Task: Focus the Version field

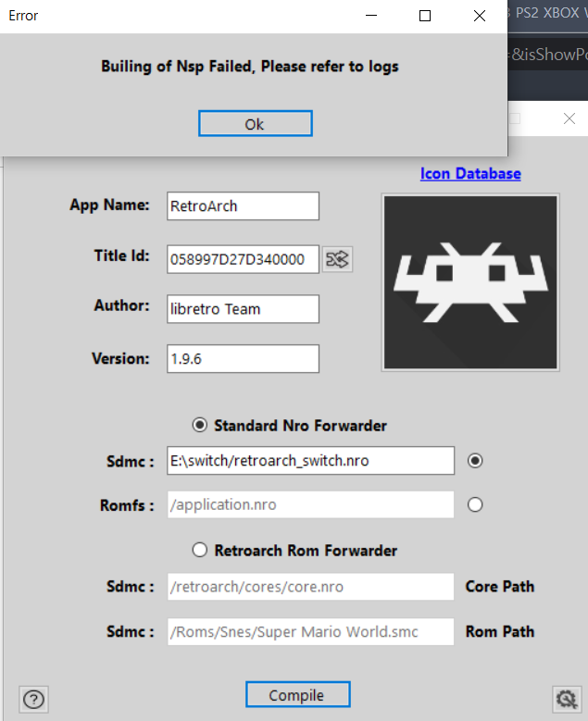Action: 243,359
